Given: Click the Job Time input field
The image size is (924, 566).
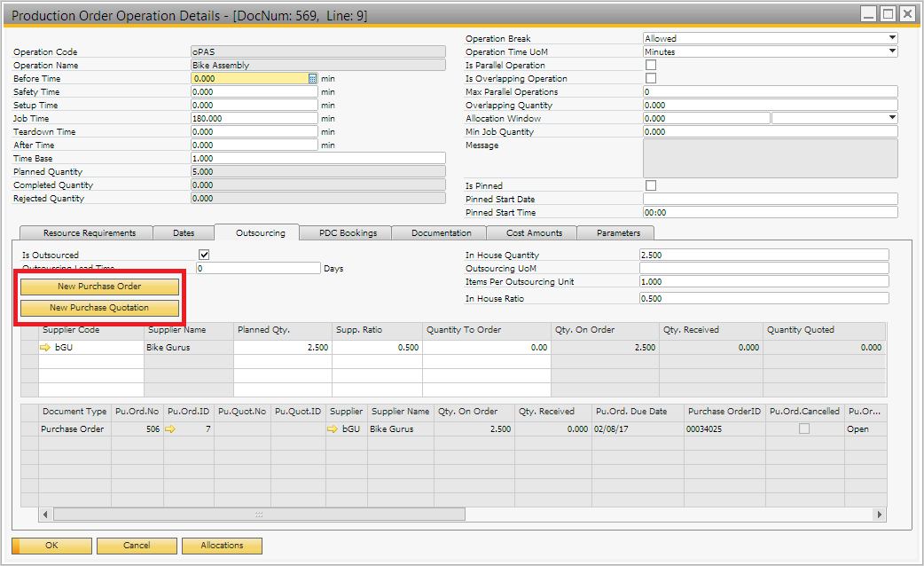Looking at the screenshot, I should click(253, 119).
